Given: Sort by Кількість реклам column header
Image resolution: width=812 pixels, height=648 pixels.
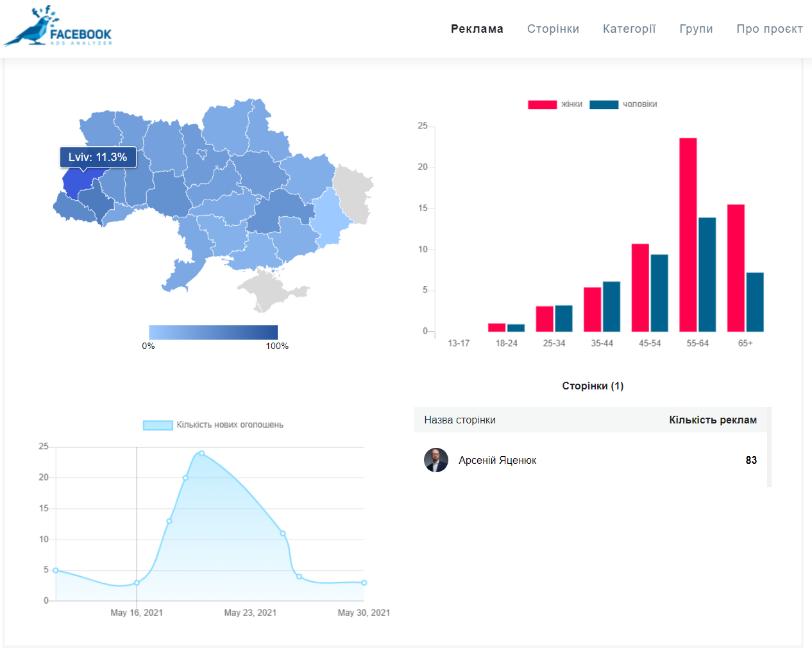Looking at the screenshot, I should 713,420.
